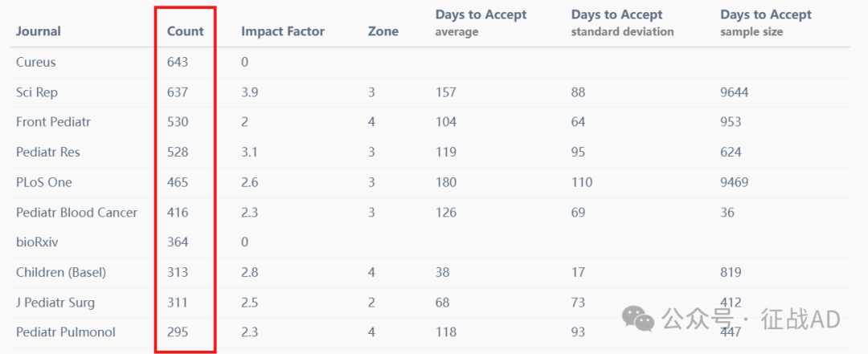Click the count value 643 for Cureus

[178, 62]
